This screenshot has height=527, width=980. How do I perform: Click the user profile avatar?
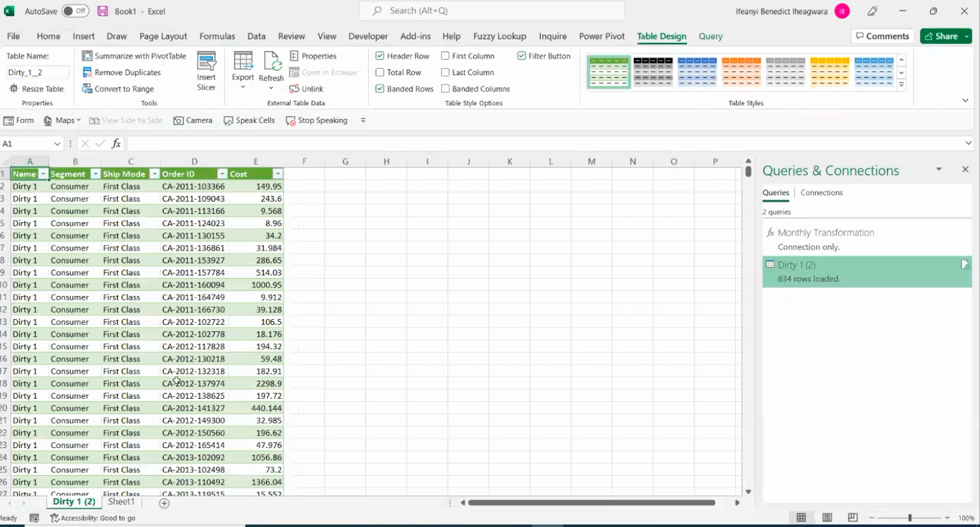click(842, 11)
